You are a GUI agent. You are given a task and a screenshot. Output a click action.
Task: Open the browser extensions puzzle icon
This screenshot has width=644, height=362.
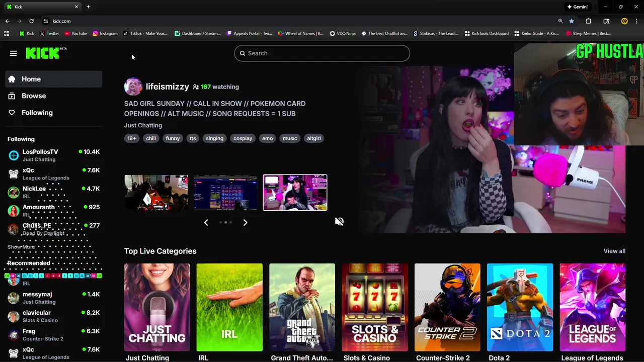coord(588,21)
